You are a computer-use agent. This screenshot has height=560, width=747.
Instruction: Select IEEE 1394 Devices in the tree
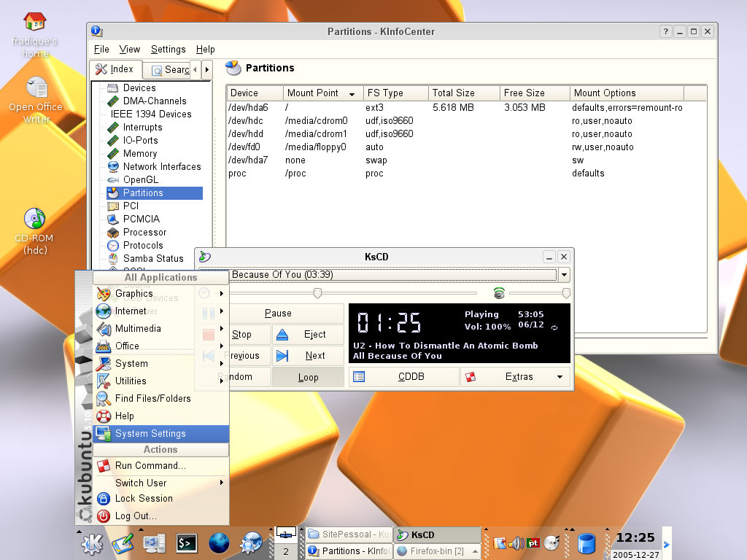click(151, 114)
